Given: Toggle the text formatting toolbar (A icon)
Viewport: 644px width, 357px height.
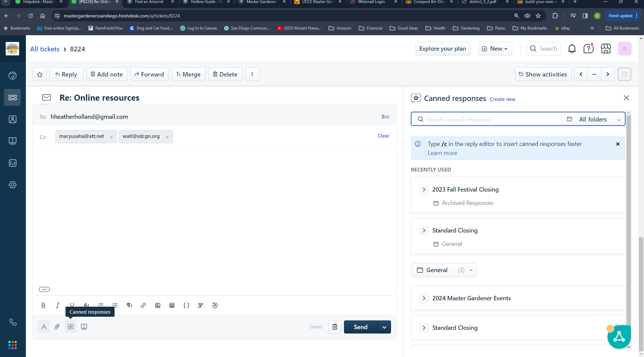Looking at the screenshot, I should (44, 327).
